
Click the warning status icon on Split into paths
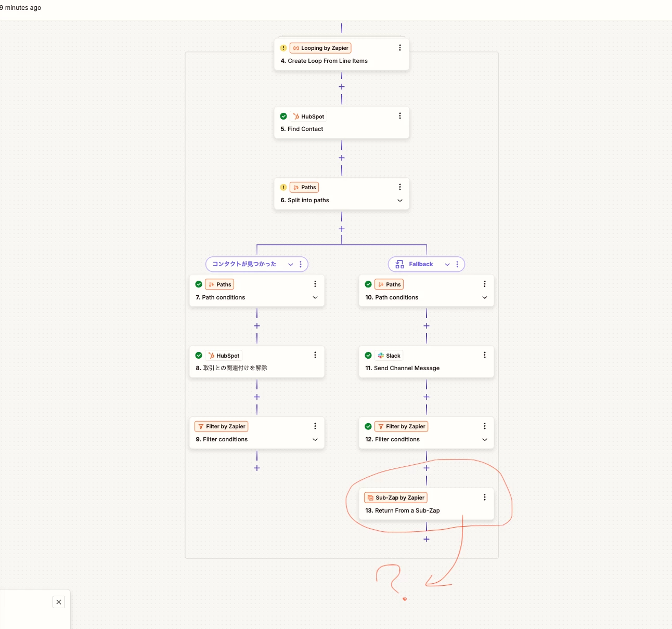click(283, 187)
